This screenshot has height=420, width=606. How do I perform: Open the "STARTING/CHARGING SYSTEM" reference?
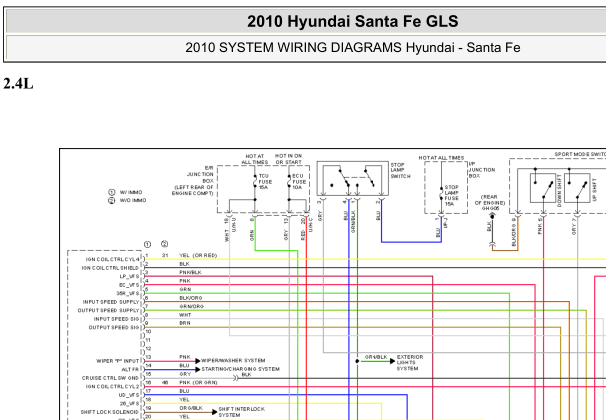(x=240, y=369)
